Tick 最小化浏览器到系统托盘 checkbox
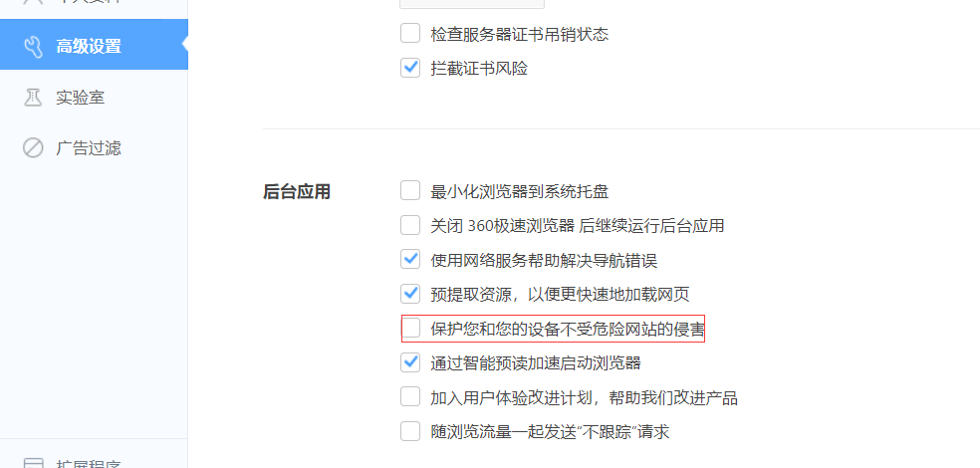 tap(410, 190)
